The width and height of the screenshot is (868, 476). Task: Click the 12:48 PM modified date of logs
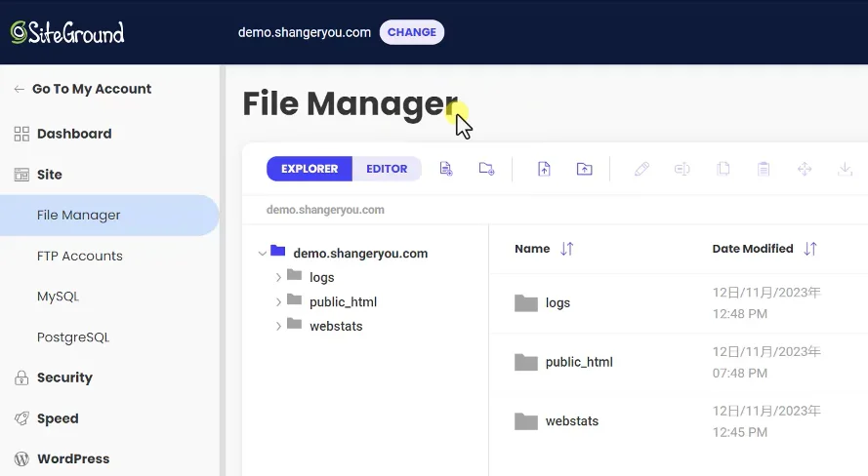(x=739, y=314)
